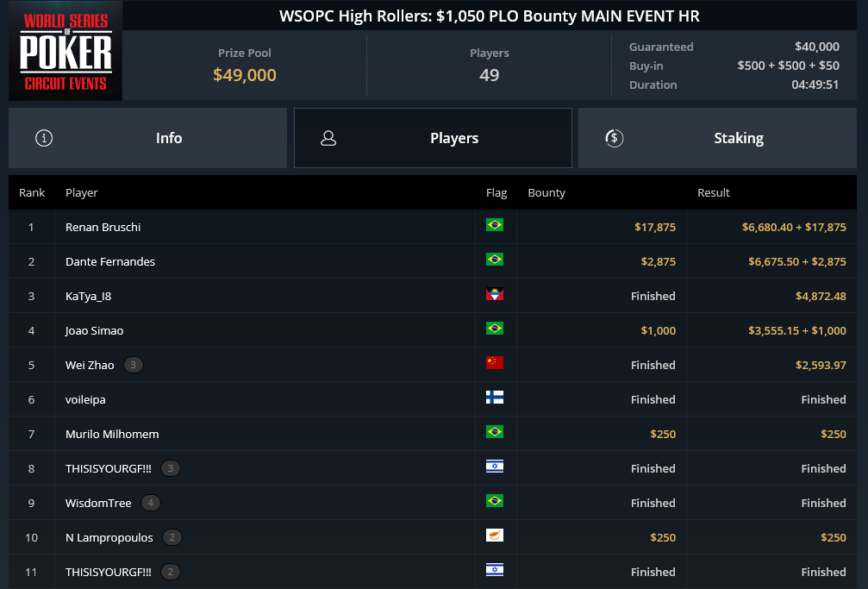Click the Brazil flag beside Dante Fernandes
Screen dimensions: 868x589
coord(495,260)
